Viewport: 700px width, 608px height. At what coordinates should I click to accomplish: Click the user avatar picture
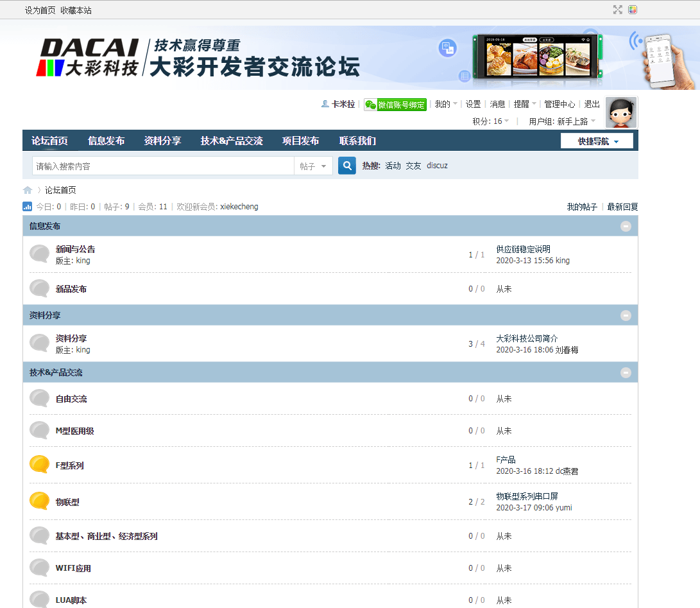click(x=620, y=112)
